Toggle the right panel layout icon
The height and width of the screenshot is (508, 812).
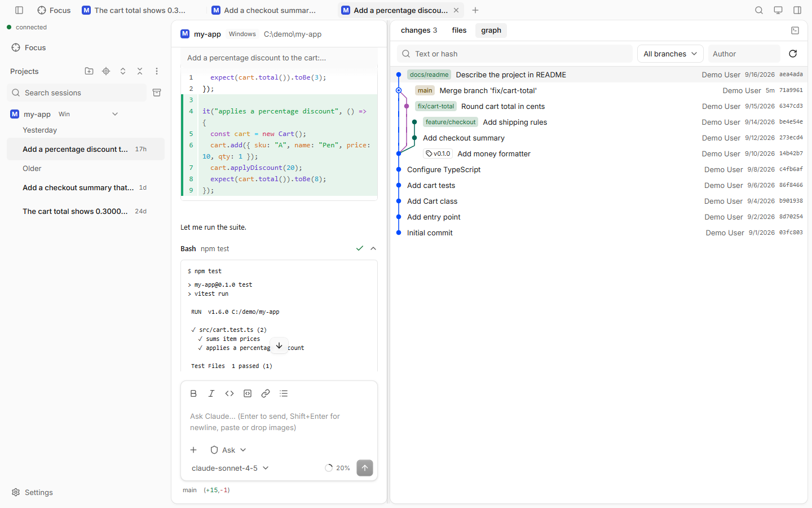pos(797,10)
